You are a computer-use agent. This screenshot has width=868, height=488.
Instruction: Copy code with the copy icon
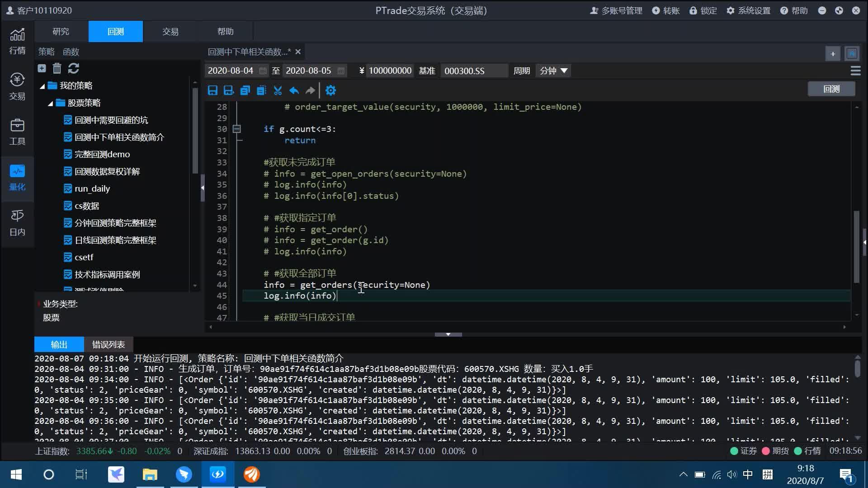pos(245,90)
